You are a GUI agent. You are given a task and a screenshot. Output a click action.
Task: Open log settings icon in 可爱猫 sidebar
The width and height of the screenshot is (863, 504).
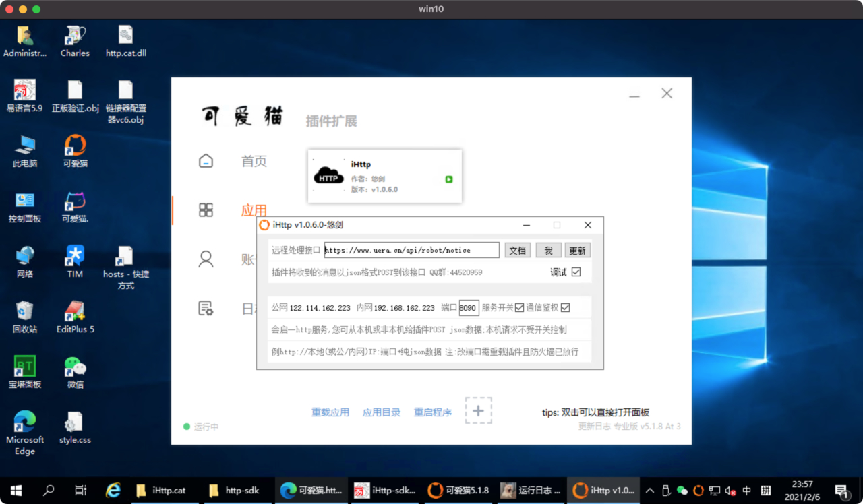206,309
